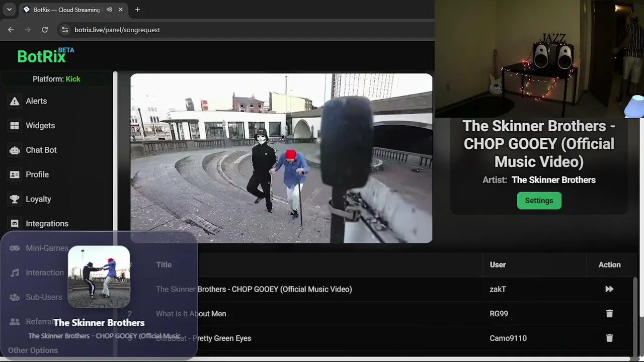Delete the song requested by RG99

pyautogui.click(x=609, y=314)
